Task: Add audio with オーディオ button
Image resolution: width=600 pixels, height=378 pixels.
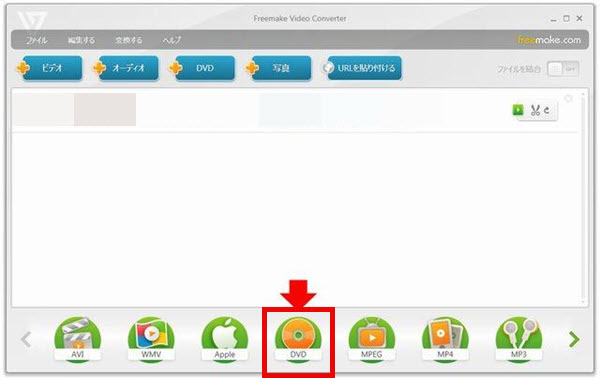Action: [x=126, y=68]
